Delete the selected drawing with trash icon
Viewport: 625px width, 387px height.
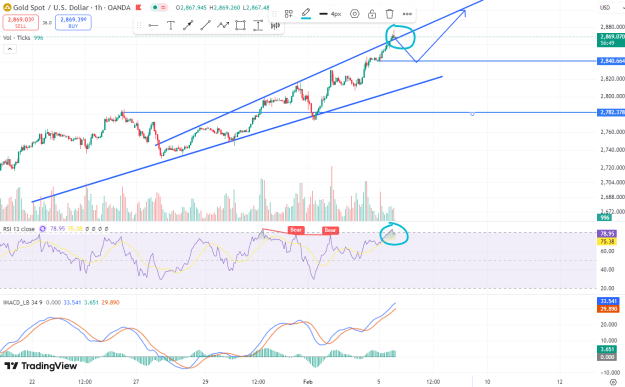tap(389, 14)
